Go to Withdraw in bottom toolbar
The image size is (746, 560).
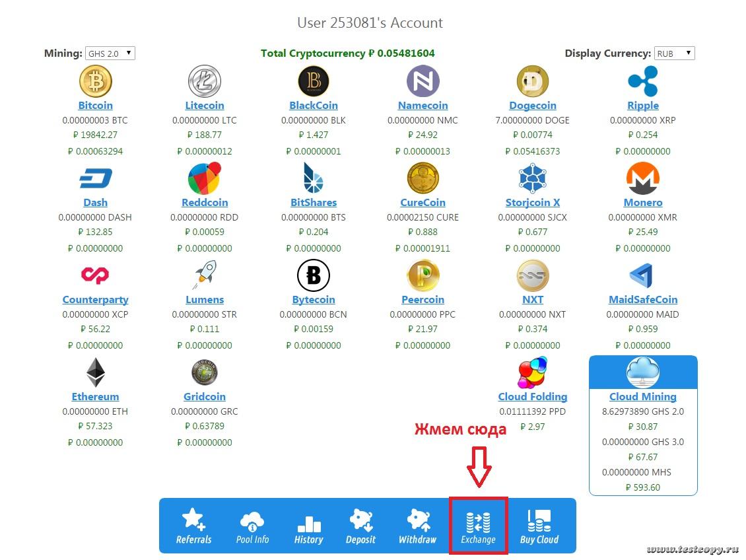(417, 526)
